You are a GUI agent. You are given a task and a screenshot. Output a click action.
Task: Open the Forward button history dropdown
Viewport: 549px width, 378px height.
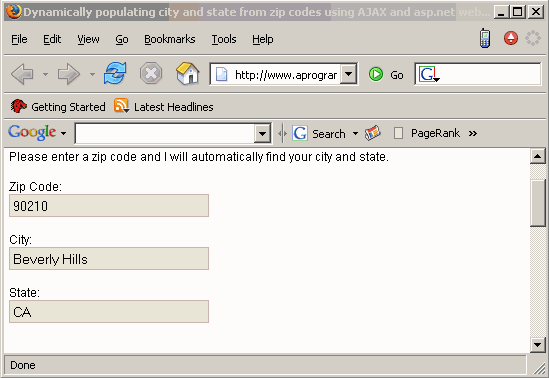[92, 74]
